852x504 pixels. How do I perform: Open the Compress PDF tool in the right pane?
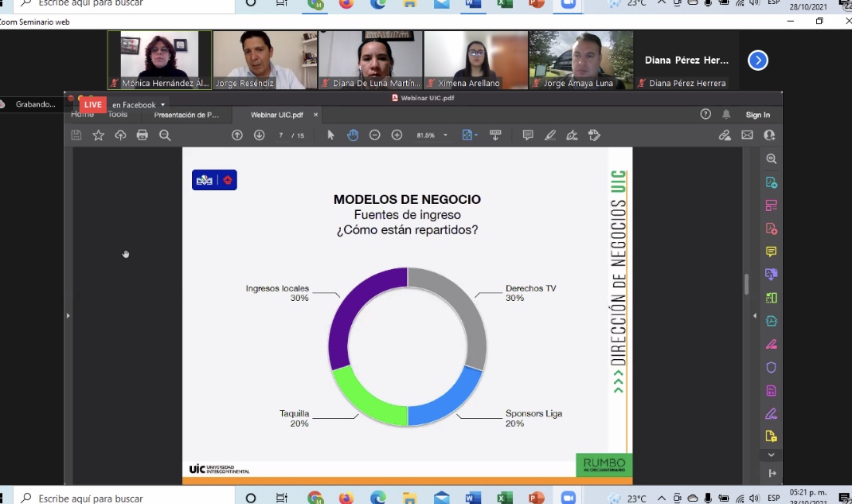pyautogui.click(x=771, y=321)
